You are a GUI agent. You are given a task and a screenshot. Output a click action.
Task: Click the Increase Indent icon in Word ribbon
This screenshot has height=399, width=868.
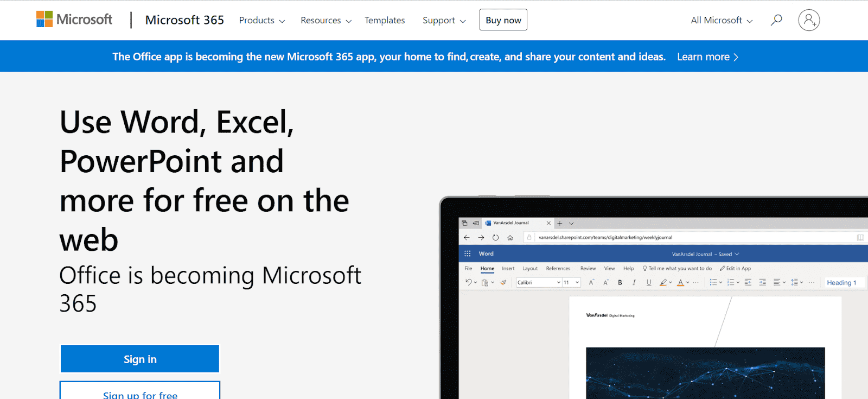pos(762,282)
